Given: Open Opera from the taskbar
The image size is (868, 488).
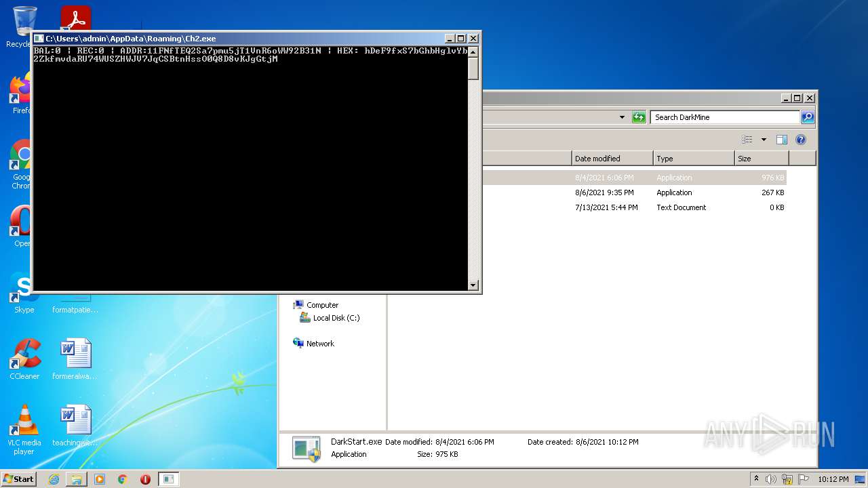Looking at the screenshot, I should tap(145, 479).
